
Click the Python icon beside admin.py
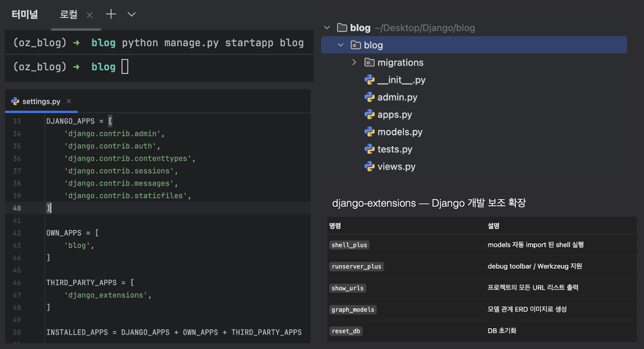[369, 97]
